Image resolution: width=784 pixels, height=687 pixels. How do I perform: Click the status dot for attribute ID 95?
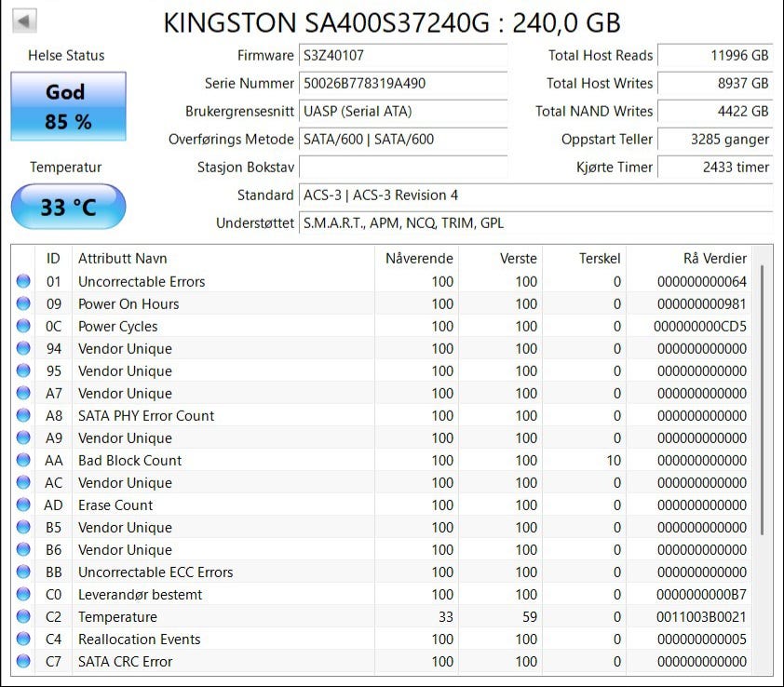pos(23,370)
